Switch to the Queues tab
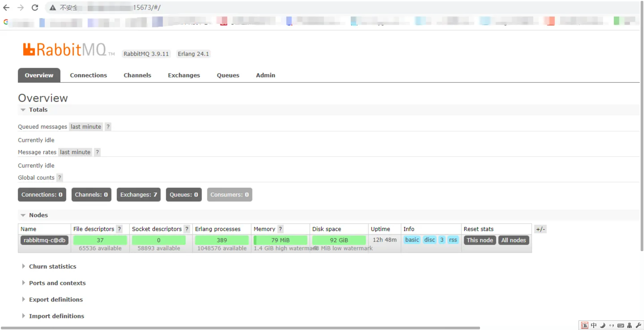644x330 pixels. [x=228, y=75]
